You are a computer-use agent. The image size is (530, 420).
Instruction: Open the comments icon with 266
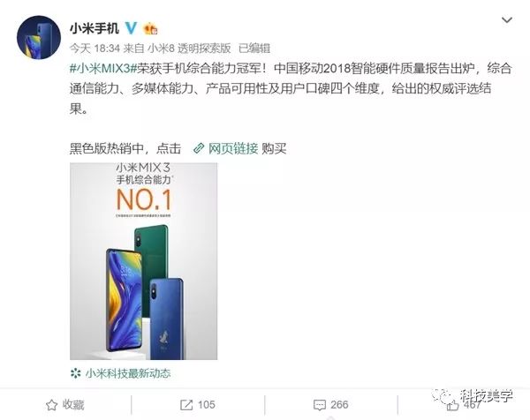[320, 405]
